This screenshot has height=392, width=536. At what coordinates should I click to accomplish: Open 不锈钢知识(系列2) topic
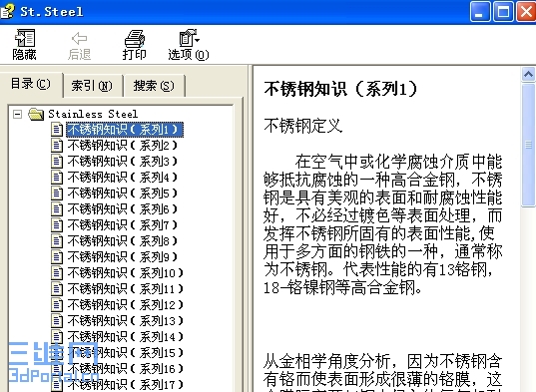[123, 146]
